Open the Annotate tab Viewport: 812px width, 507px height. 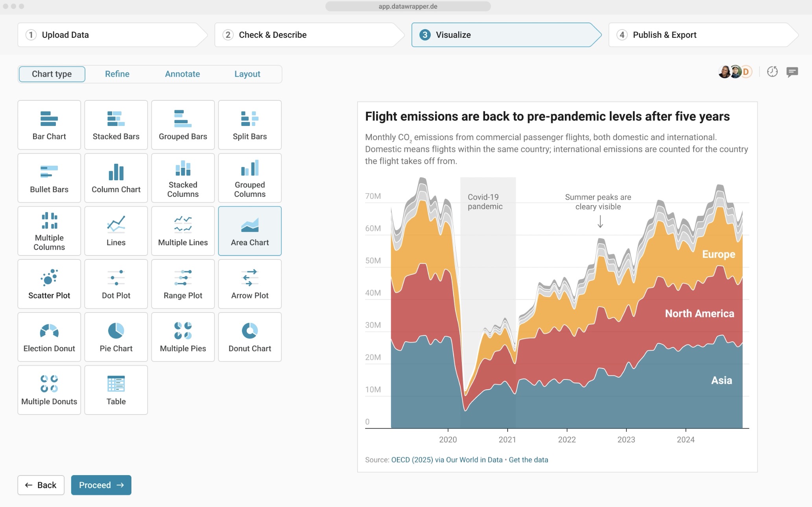point(182,74)
